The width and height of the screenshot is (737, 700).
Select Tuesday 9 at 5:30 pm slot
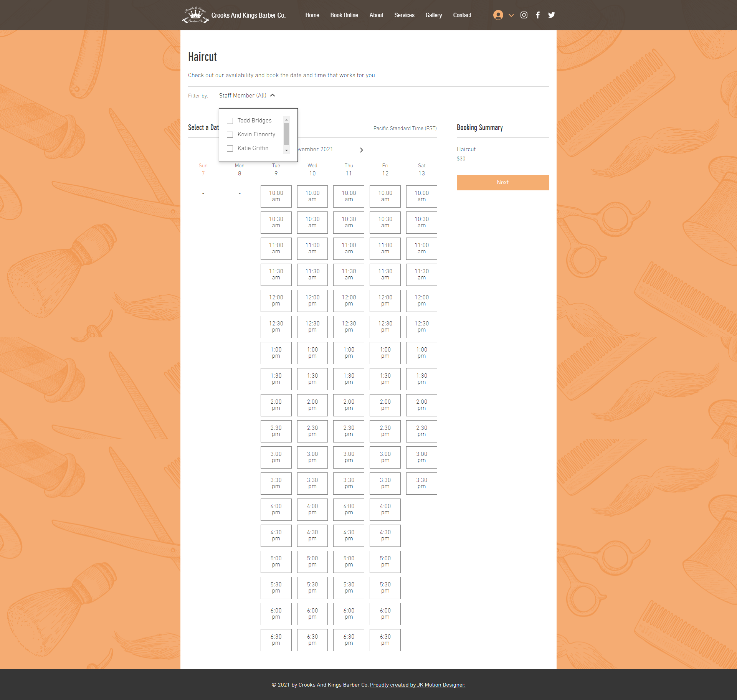tap(276, 588)
